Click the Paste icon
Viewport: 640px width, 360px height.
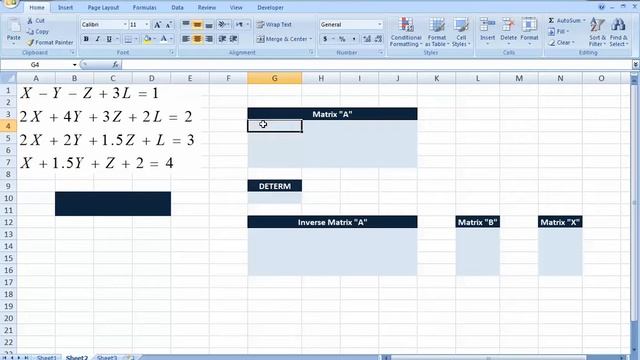coord(13,25)
